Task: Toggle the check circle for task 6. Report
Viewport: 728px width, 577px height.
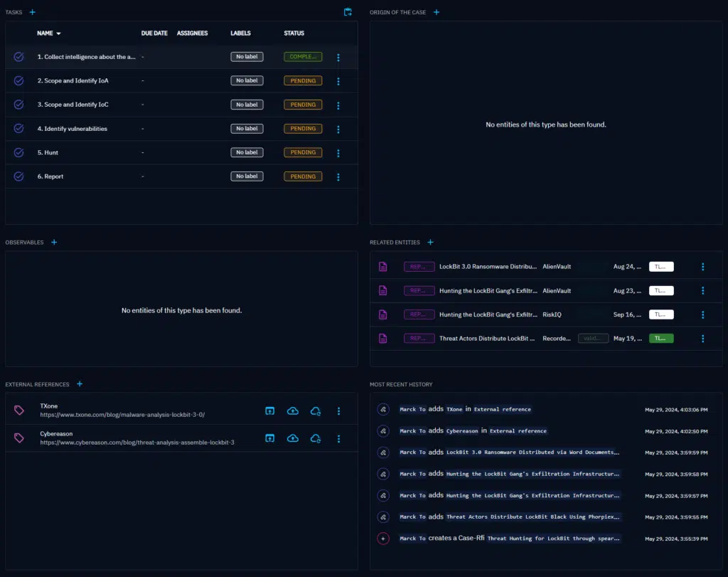Action: pyautogui.click(x=19, y=176)
